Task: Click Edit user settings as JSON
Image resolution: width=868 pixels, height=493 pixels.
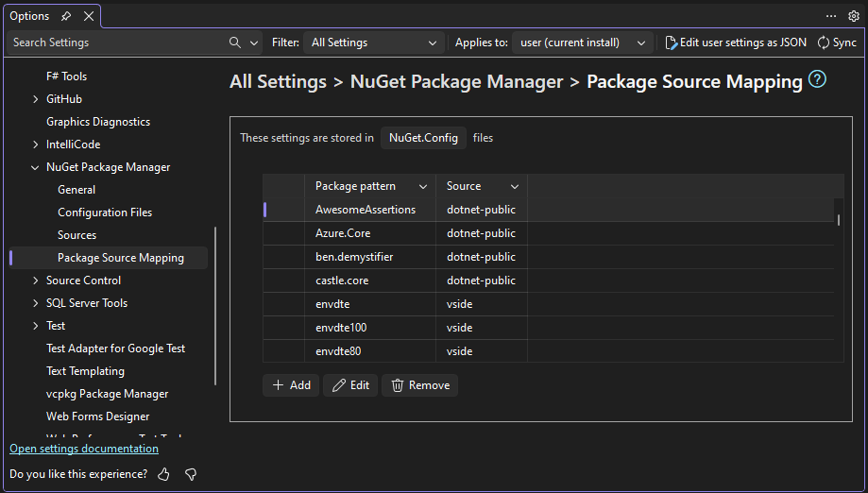Action: click(736, 42)
